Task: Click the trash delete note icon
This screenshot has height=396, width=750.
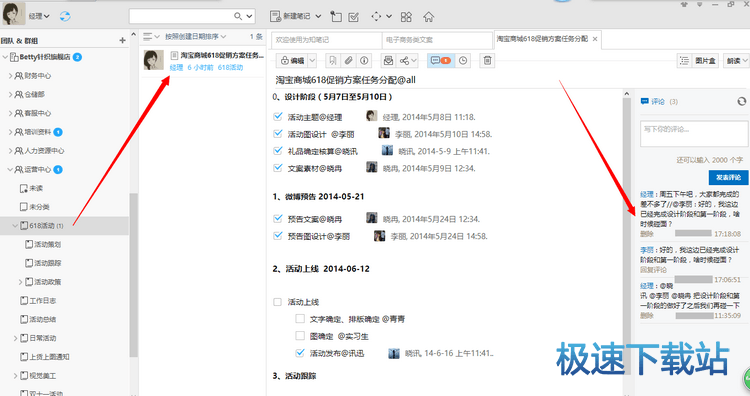Action: pyautogui.click(x=487, y=61)
